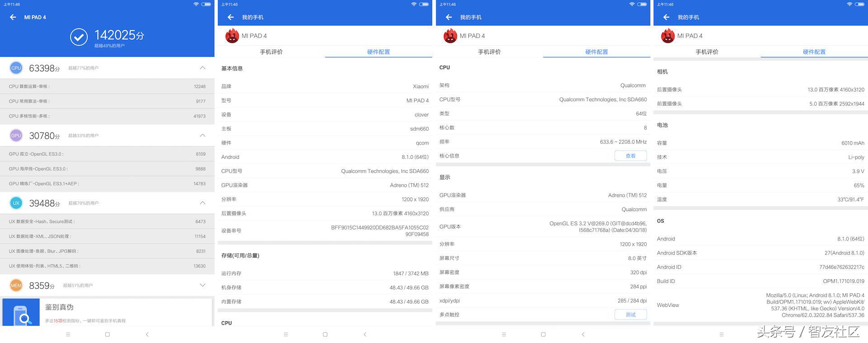This screenshot has width=868, height=343.
Task: Tap the CPU 多核性能 41973 row
Action: click(x=107, y=116)
